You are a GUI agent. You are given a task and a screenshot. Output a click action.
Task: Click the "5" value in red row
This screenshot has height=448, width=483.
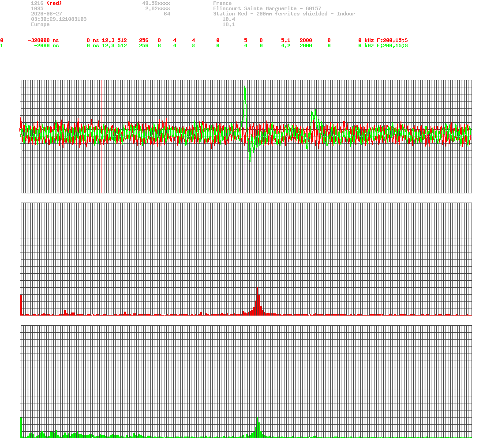pos(246,40)
